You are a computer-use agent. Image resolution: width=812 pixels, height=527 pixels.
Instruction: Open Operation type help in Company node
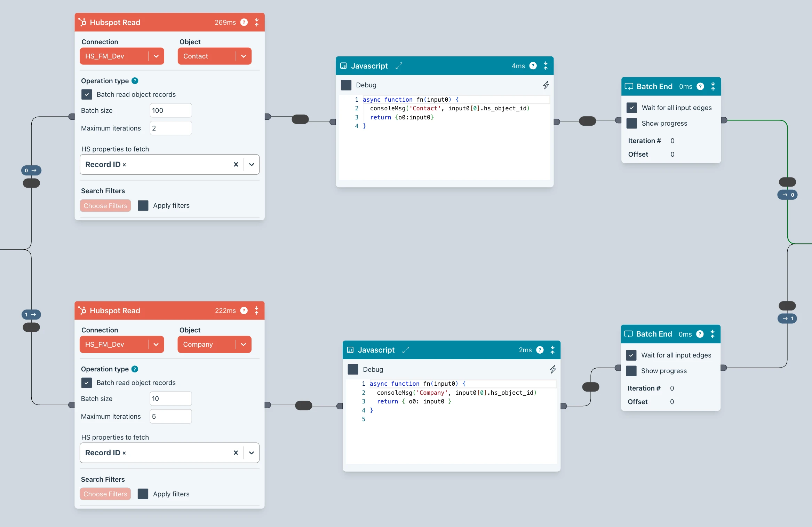(135, 369)
